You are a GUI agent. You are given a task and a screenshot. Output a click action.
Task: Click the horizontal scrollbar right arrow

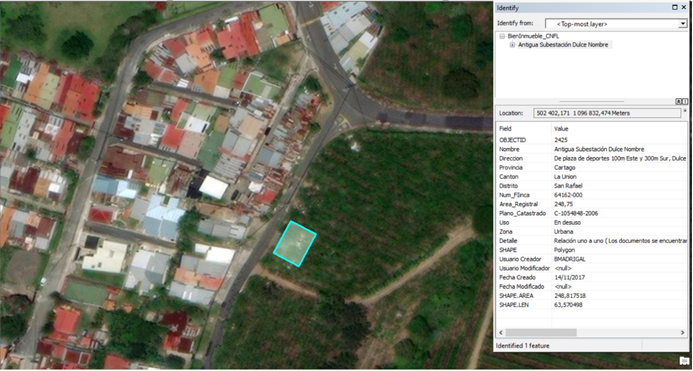[x=684, y=332]
